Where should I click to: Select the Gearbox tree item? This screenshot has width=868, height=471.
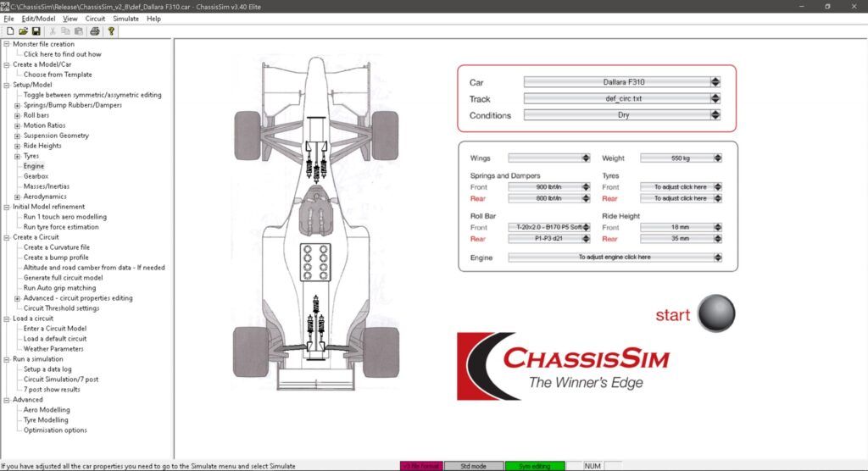coord(36,176)
